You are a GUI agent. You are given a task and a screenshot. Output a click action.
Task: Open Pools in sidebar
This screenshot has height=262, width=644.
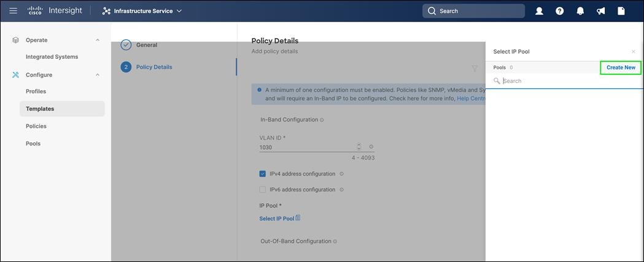click(33, 144)
